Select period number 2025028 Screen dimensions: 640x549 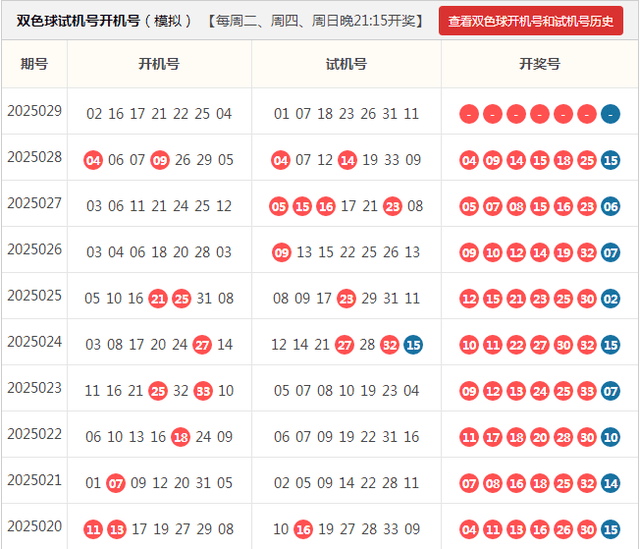(35, 157)
